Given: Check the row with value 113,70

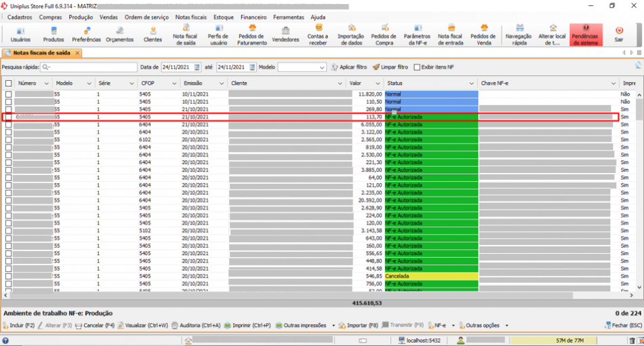Looking at the screenshot, I should 8,117.
